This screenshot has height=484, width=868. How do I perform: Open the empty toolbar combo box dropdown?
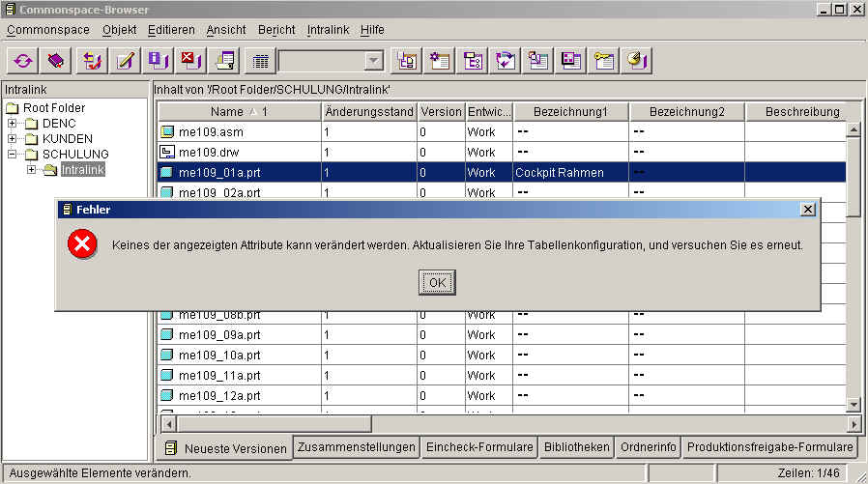pos(374,61)
